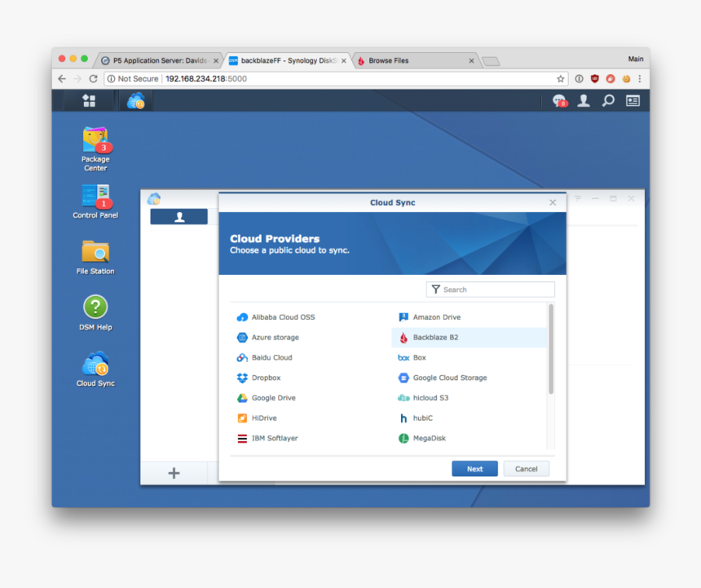Open Package Center desktop icon
Screen dimensions: 701x588
pos(95,149)
